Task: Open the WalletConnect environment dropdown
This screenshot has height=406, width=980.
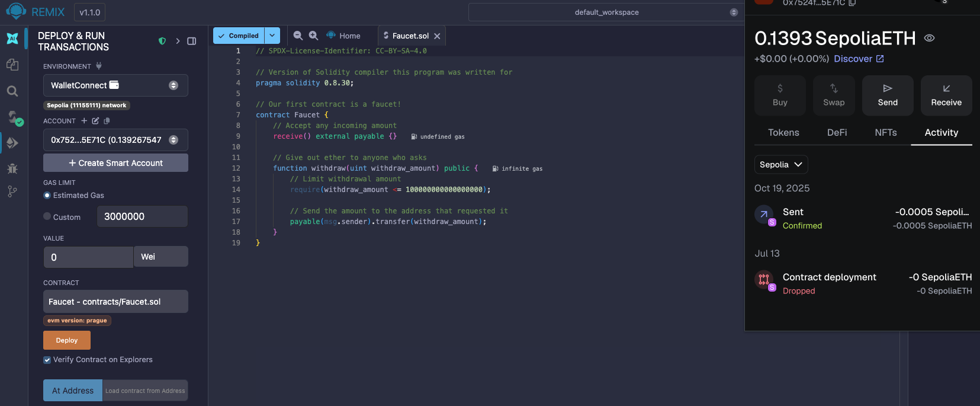Action: [115, 85]
